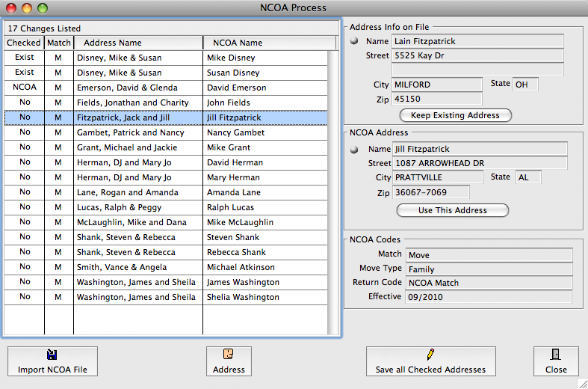This screenshot has width=588, height=389.
Task: Click the Effective date field 09/2010
Action: coord(488,297)
